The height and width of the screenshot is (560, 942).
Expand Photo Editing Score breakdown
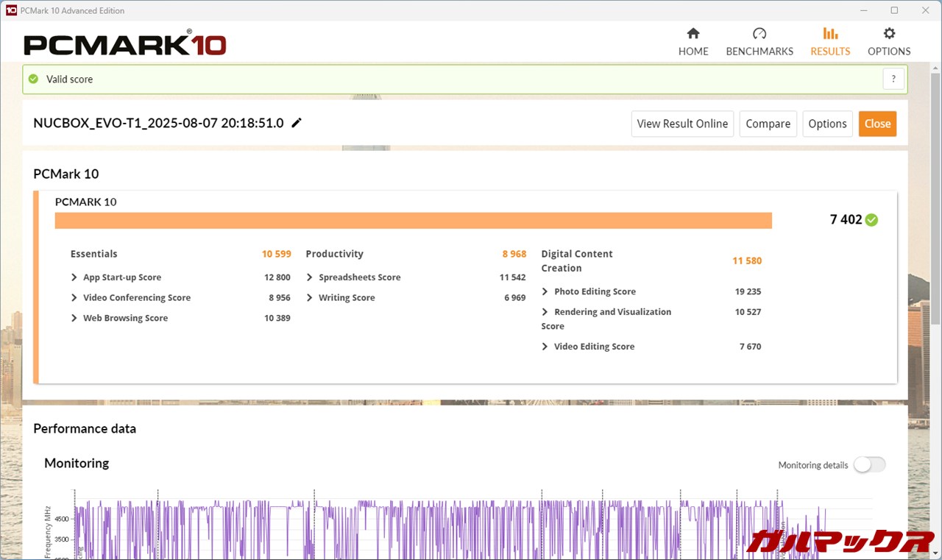(545, 291)
